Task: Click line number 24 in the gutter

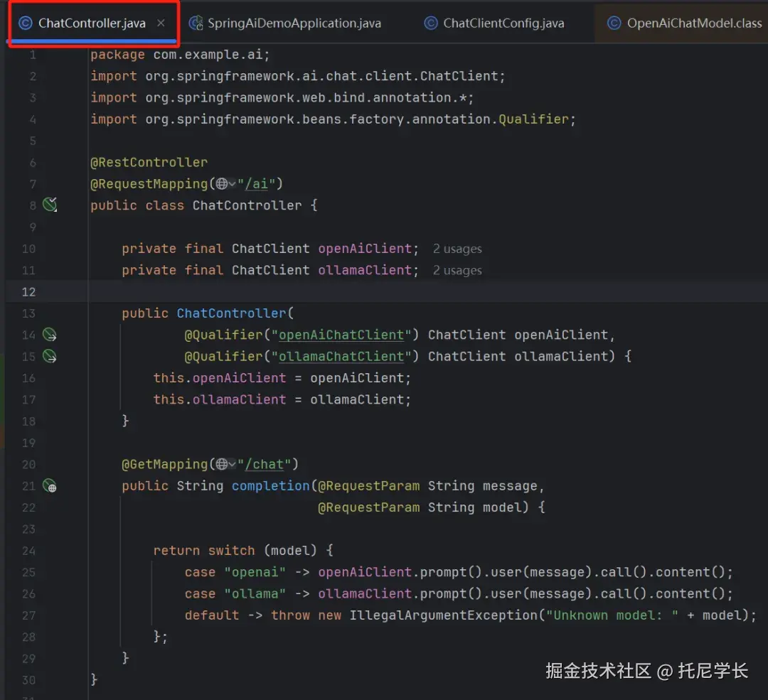Action: [x=29, y=551]
